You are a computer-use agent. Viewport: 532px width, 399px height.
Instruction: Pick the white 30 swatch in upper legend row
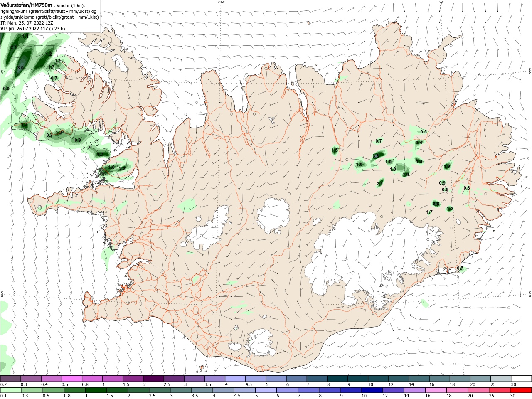pyautogui.click(x=522, y=379)
